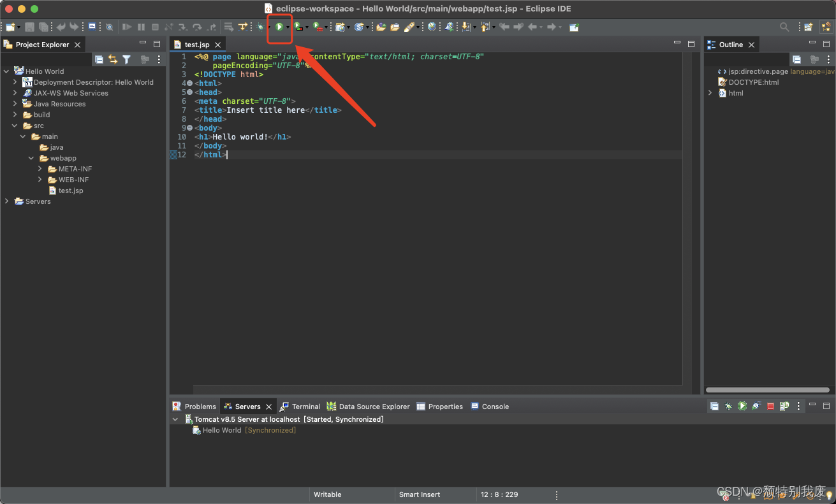836x504 pixels.
Task: Stop the server with red square icon
Action: pyautogui.click(x=770, y=406)
